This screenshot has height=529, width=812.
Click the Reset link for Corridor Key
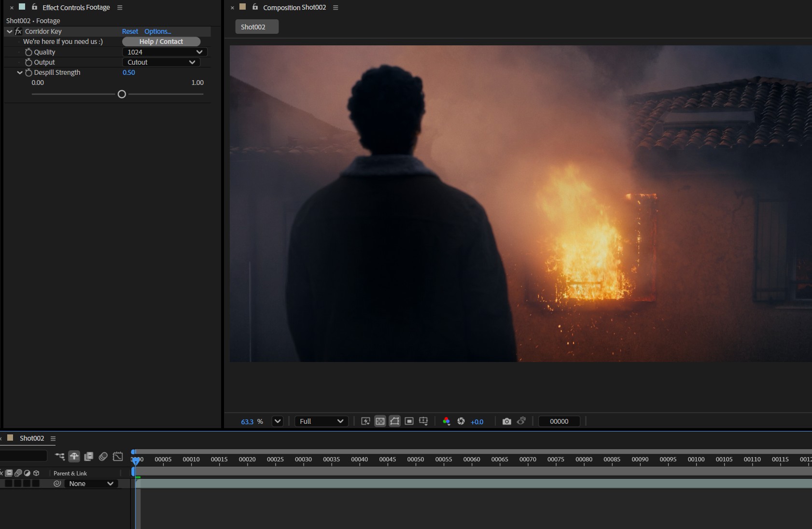pyautogui.click(x=130, y=31)
